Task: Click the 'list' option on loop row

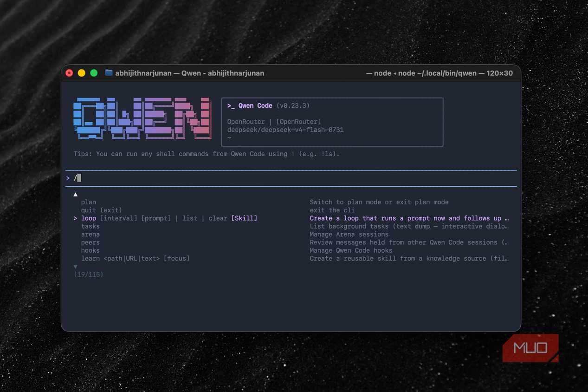Action: pyautogui.click(x=190, y=218)
